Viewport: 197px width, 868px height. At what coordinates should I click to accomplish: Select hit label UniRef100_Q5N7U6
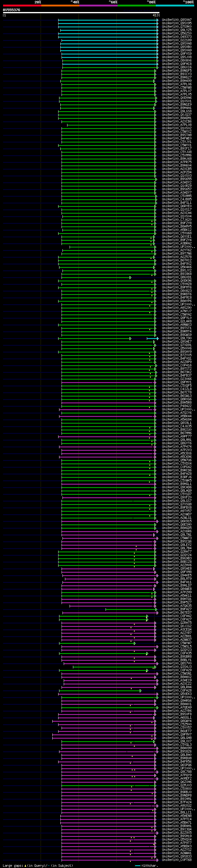click(x=177, y=460)
